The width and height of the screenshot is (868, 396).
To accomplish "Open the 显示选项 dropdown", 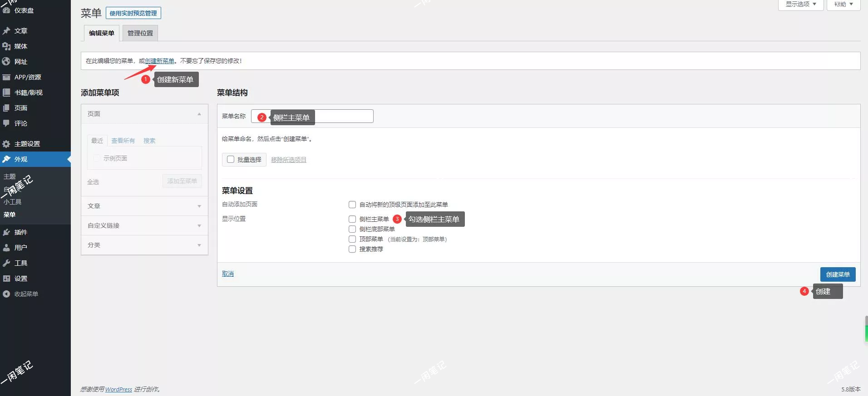I will click(x=800, y=5).
